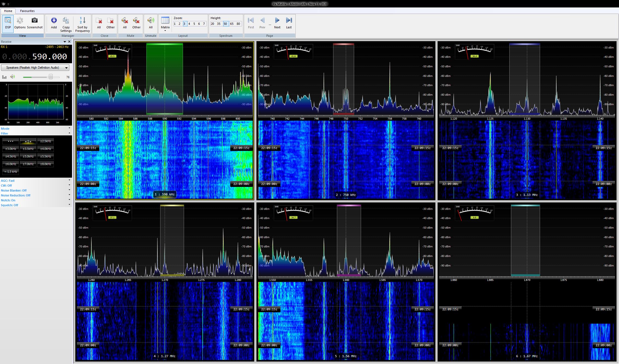Adjust the volume slider
Viewport: 619px width, 364px height.
click(x=51, y=77)
